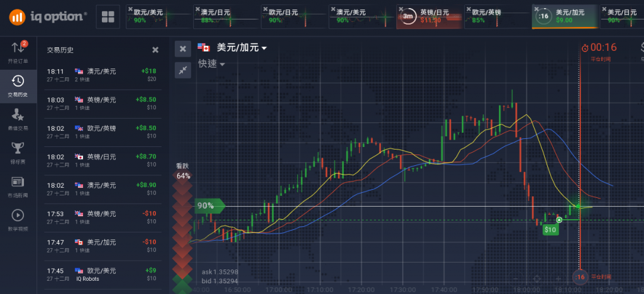Open 市场新闻 market news in sidebar
Viewport: 644px width, 294px height.
(x=18, y=185)
